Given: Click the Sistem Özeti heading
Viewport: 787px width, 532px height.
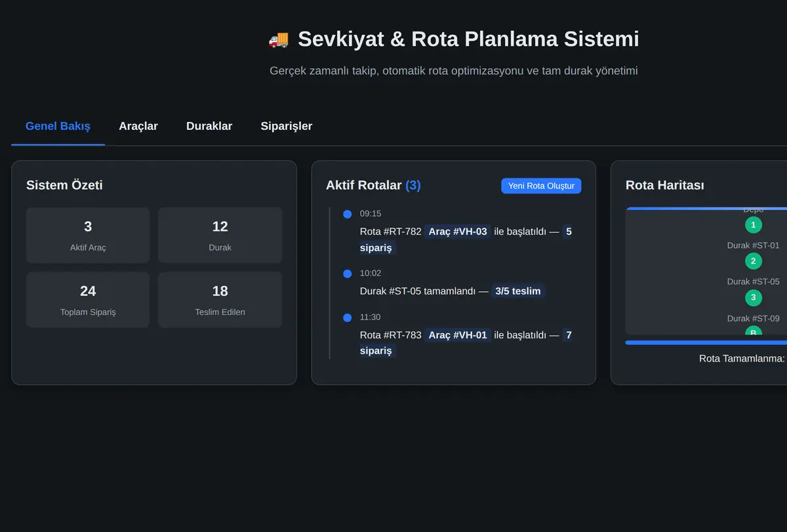Looking at the screenshot, I should [64, 186].
